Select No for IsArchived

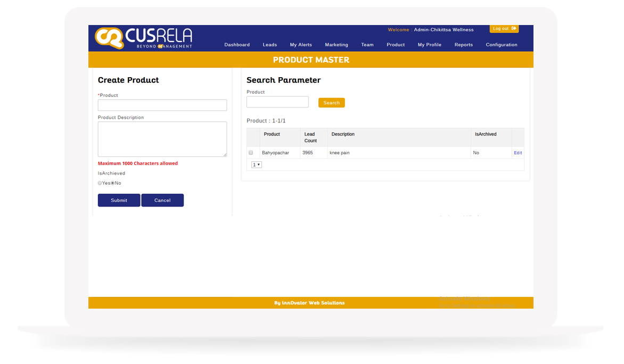click(x=113, y=183)
